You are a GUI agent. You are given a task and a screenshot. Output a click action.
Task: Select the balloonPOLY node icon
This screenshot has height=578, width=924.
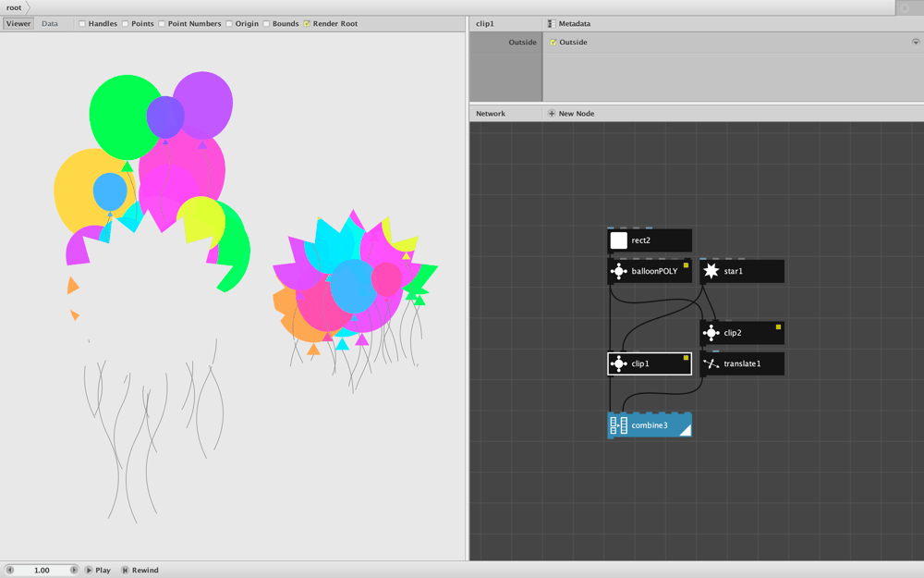(x=618, y=271)
